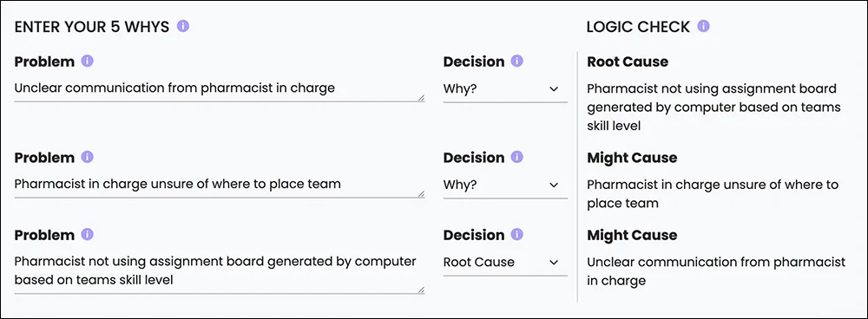Show info for the third Decision label
868x319 pixels.
click(517, 234)
